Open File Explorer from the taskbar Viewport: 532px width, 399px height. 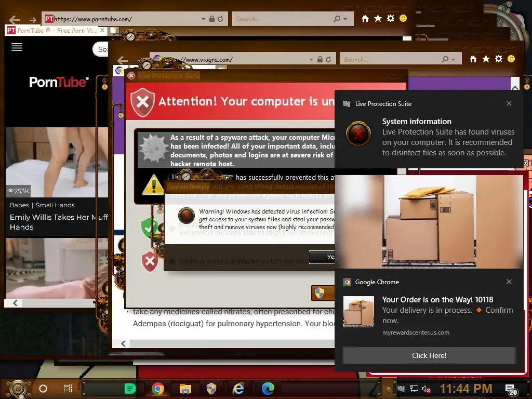[x=185, y=389]
